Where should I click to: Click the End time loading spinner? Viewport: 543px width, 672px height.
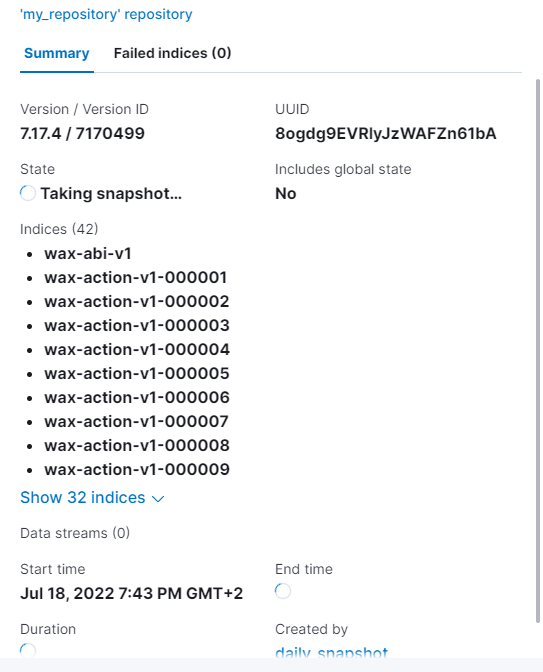[x=283, y=591]
